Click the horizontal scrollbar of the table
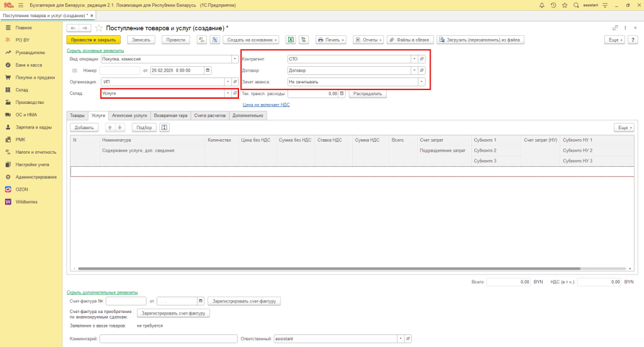This screenshot has height=347, width=644. (x=328, y=268)
